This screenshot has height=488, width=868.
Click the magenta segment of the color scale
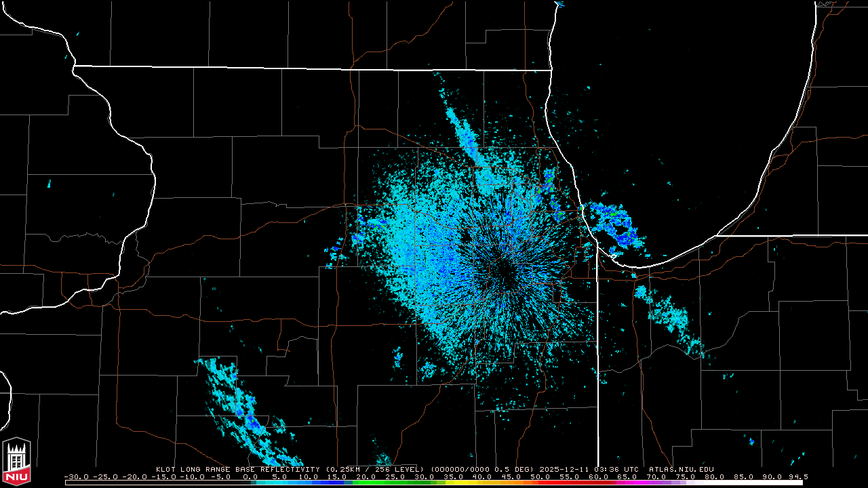[627, 482]
